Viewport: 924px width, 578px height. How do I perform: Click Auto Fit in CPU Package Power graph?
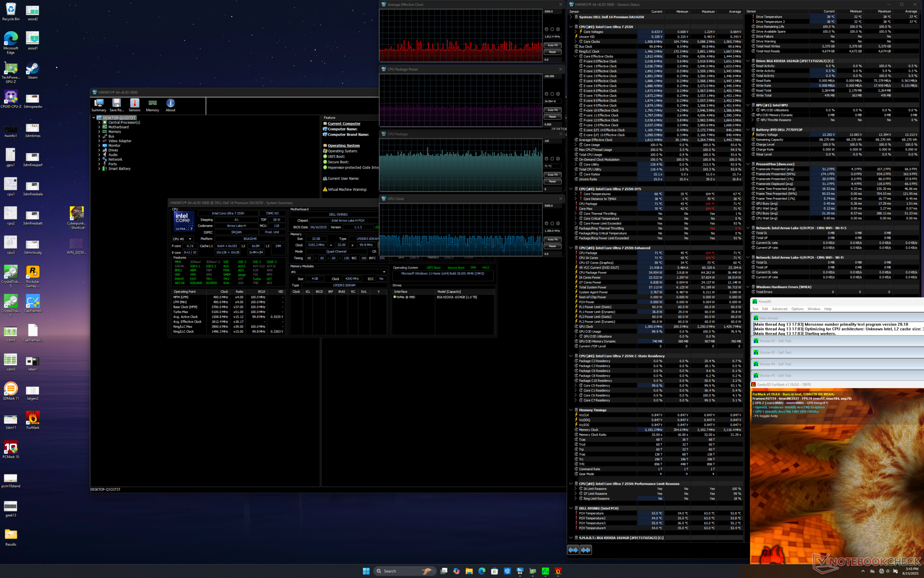pyautogui.click(x=552, y=110)
